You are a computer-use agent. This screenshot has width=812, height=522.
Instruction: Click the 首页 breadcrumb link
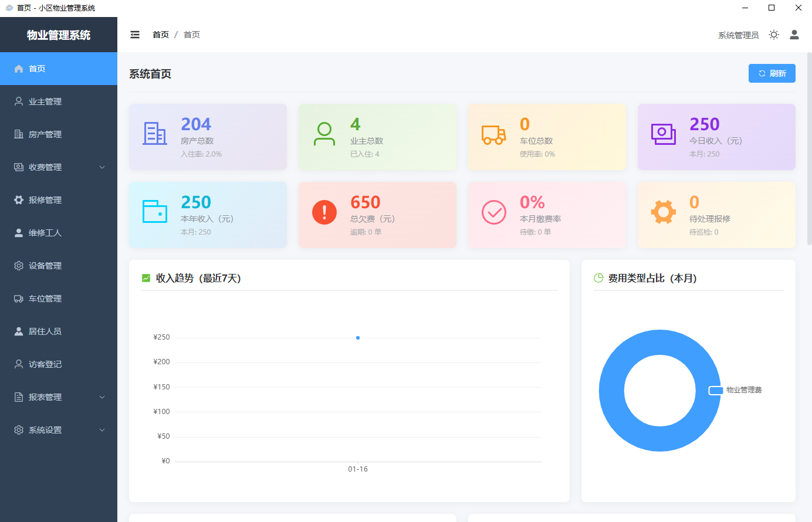(x=161, y=35)
